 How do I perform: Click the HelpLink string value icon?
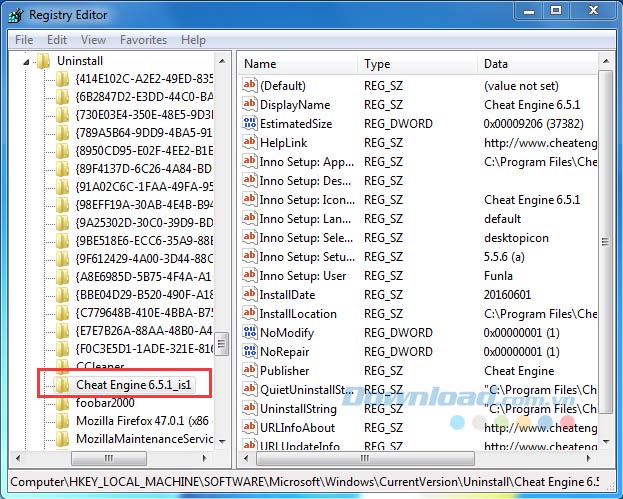coord(250,142)
